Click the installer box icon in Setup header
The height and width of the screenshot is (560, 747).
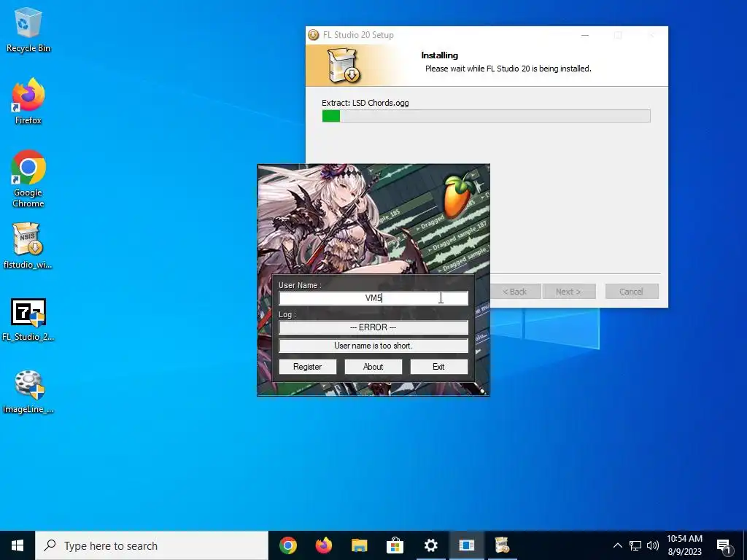click(x=343, y=66)
